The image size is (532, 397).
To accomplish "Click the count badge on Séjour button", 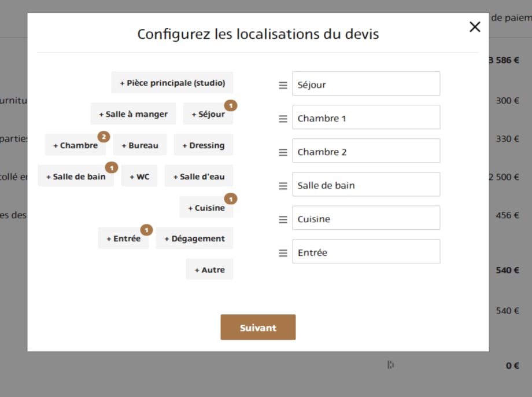I will [231, 106].
